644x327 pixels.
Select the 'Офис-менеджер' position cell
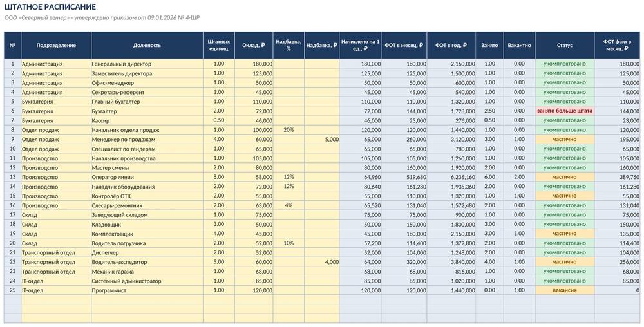tap(147, 83)
